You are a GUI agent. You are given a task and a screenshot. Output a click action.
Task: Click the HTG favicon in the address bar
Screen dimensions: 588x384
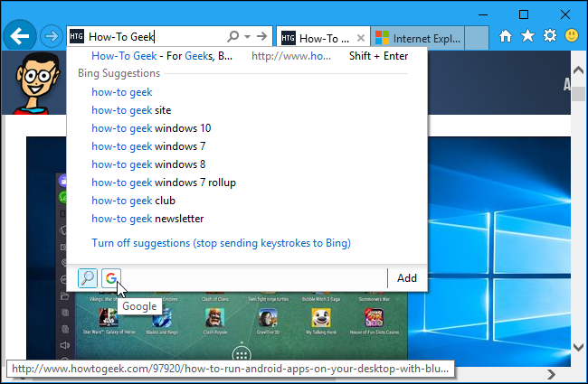click(77, 36)
